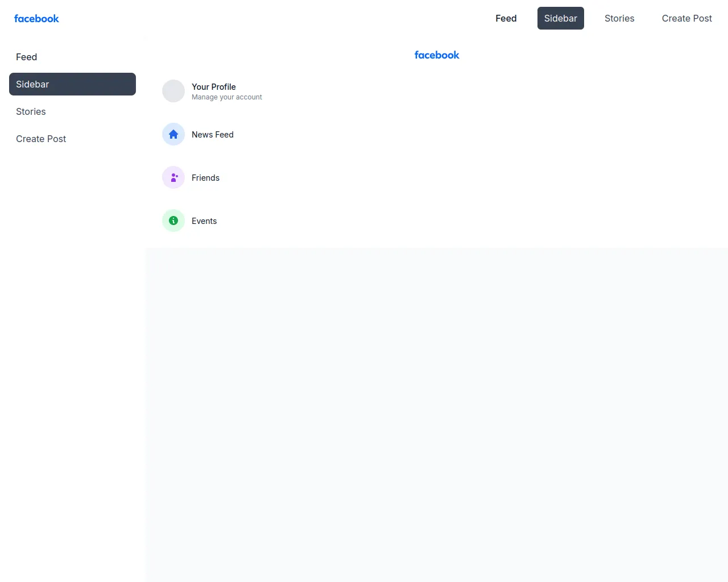The width and height of the screenshot is (728, 582).
Task: Click the purple Friends people icon
Action: coord(173,178)
